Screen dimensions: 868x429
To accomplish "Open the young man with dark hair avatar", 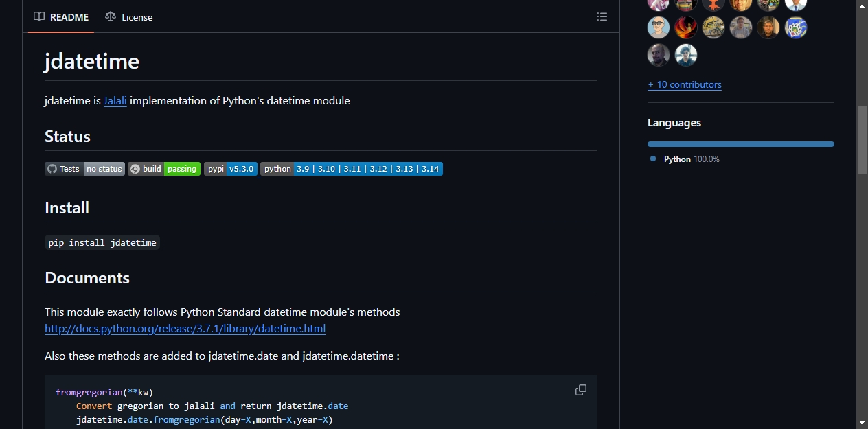I will [x=686, y=55].
